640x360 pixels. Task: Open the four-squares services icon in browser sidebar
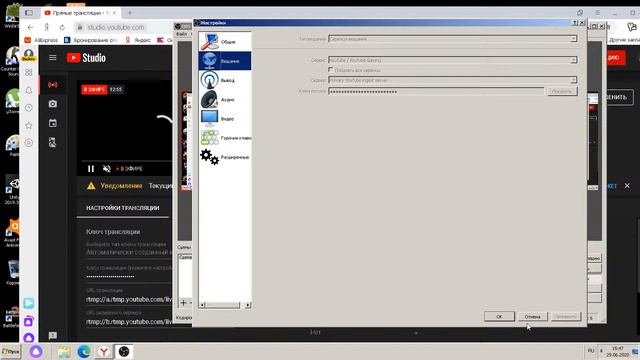(x=29, y=72)
